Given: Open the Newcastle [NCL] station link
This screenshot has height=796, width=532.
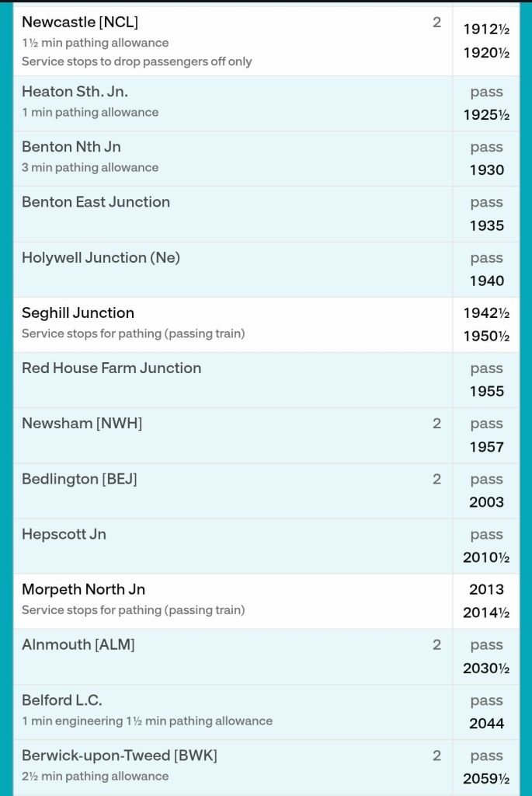Looking at the screenshot, I should tap(80, 23).
